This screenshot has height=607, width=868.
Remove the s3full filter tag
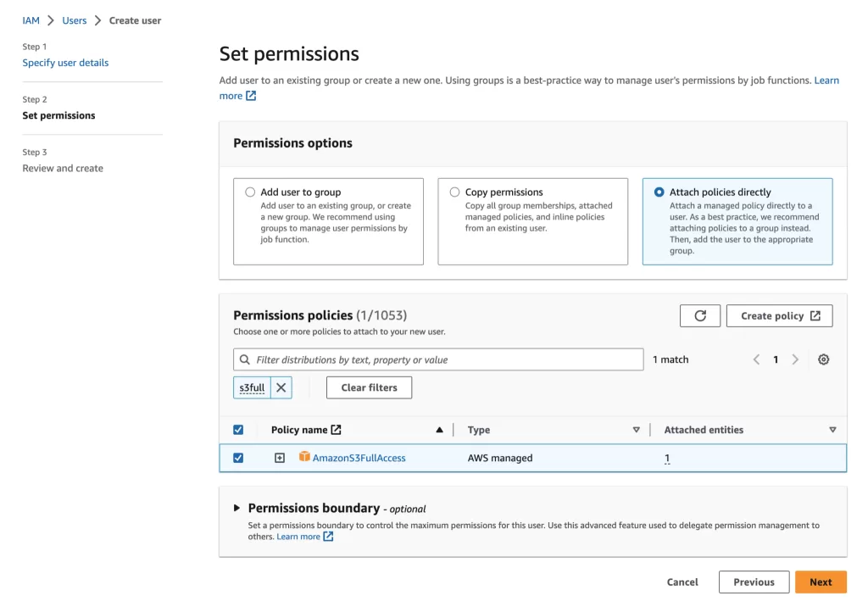pyautogui.click(x=280, y=387)
